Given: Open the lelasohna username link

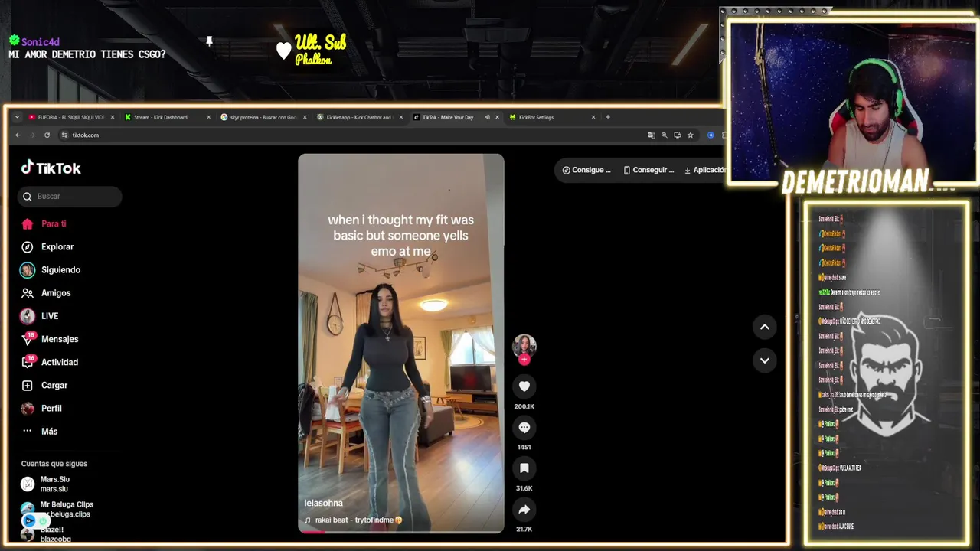Looking at the screenshot, I should [323, 503].
